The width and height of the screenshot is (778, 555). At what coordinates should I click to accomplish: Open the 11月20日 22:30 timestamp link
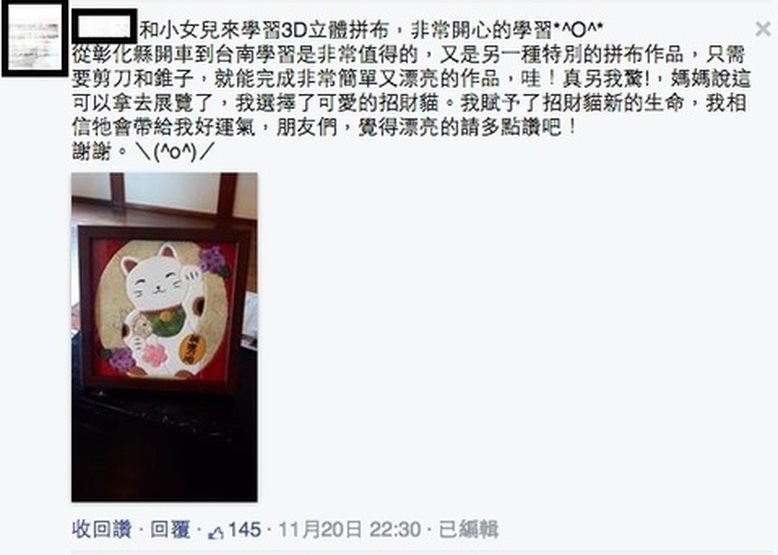pyautogui.click(x=349, y=530)
